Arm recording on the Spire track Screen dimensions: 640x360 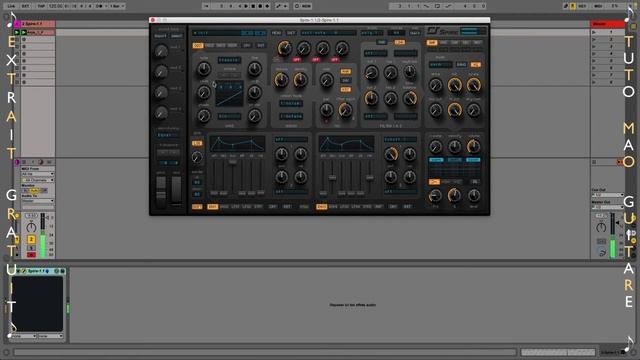click(x=31, y=255)
